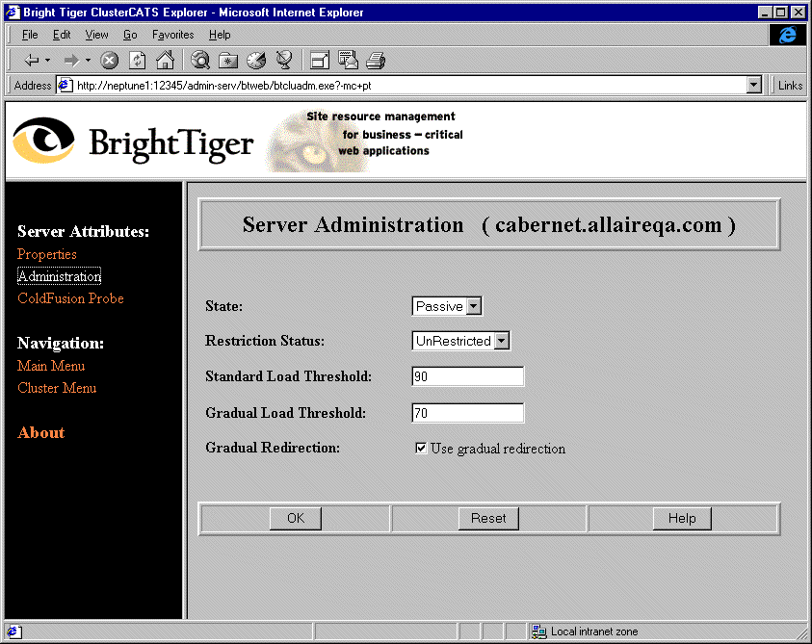Toggle the Use gradual redirection checkbox
The image size is (812, 644).
click(421, 449)
